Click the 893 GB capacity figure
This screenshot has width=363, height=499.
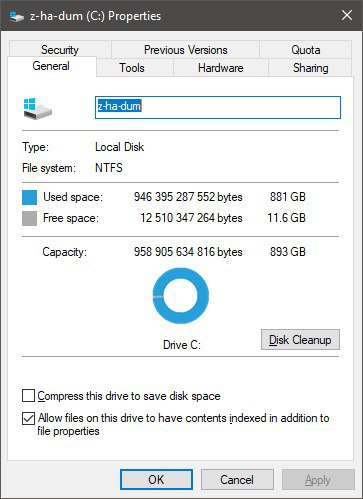tap(288, 252)
